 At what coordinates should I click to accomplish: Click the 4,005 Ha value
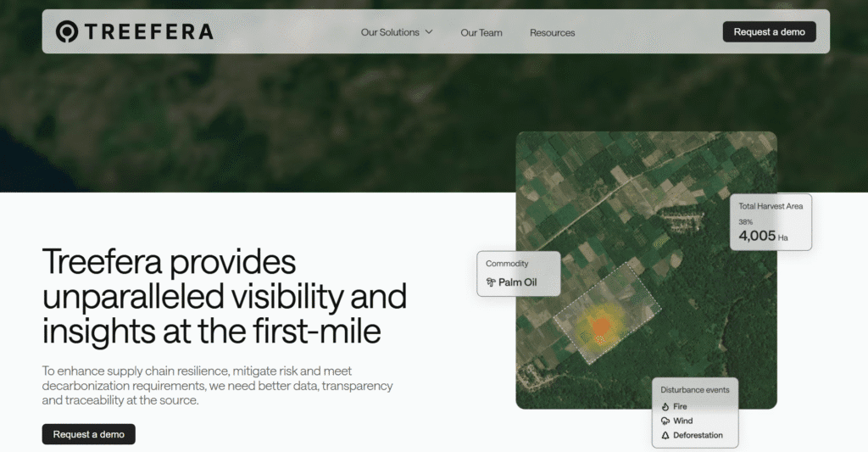(x=763, y=236)
